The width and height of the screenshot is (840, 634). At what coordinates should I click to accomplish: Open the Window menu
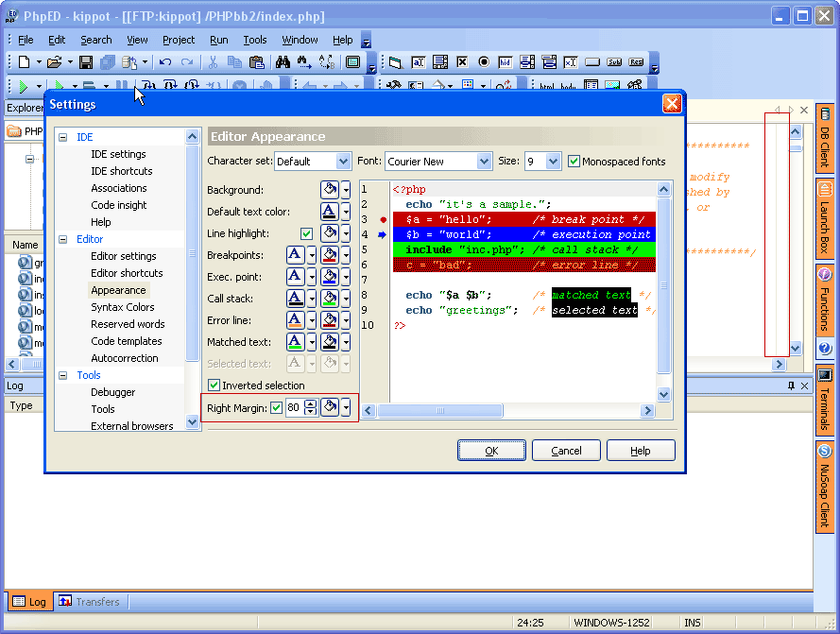click(300, 41)
